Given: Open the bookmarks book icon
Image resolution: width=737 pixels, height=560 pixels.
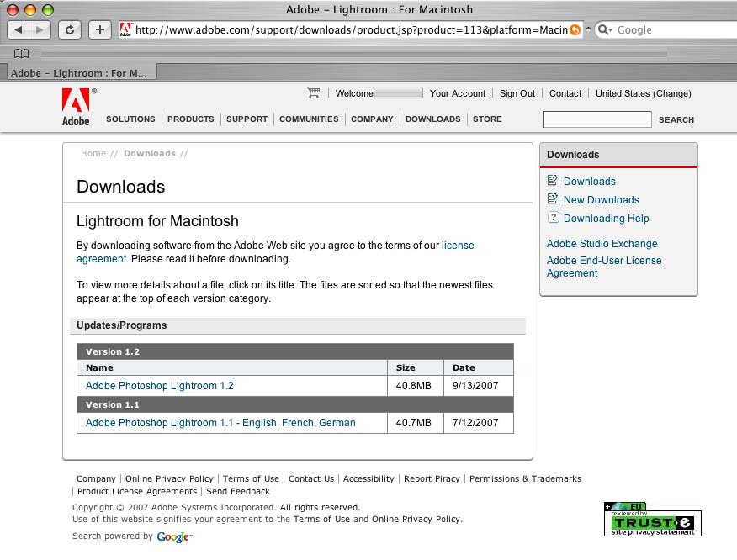Looking at the screenshot, I should pos(21,54).
